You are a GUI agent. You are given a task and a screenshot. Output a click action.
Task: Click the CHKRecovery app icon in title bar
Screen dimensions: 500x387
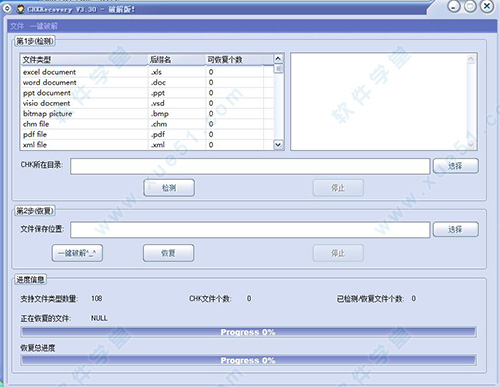click(21, 9)
